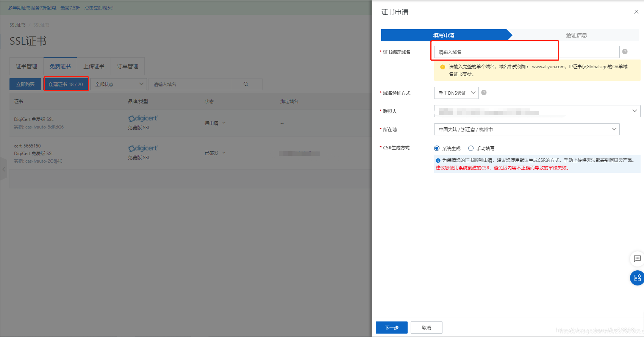Open the chat feedback floating icon
644x337 pixels.
(x=637, y=259)
